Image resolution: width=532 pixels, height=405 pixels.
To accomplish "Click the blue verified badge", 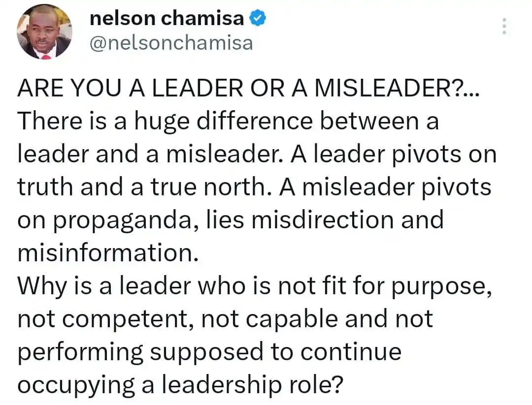I will [258, 18].
